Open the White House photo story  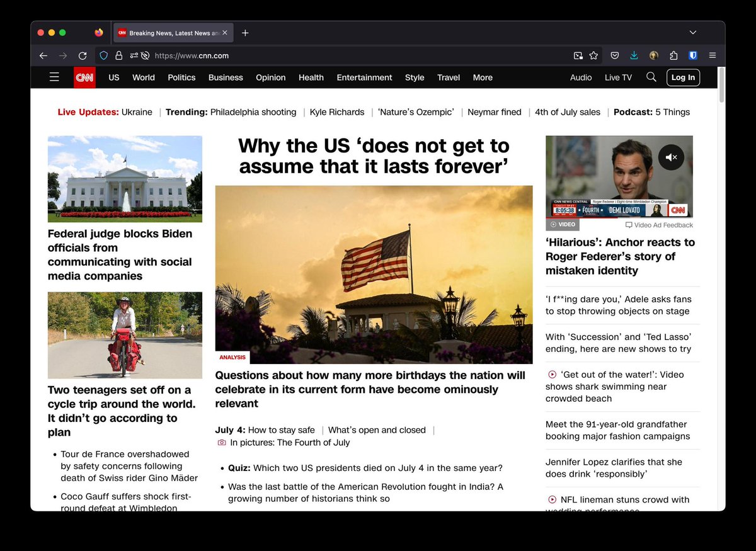(125, 179)
